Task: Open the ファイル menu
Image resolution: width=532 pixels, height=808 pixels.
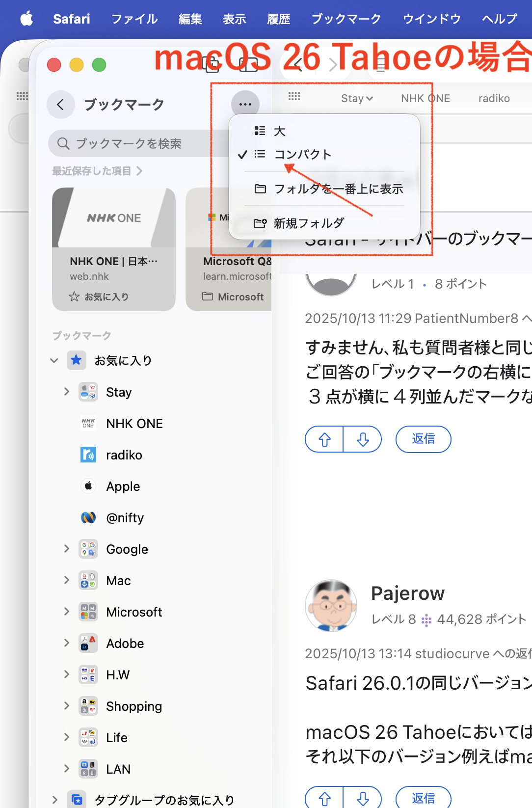Action: [x=134, y=19]
